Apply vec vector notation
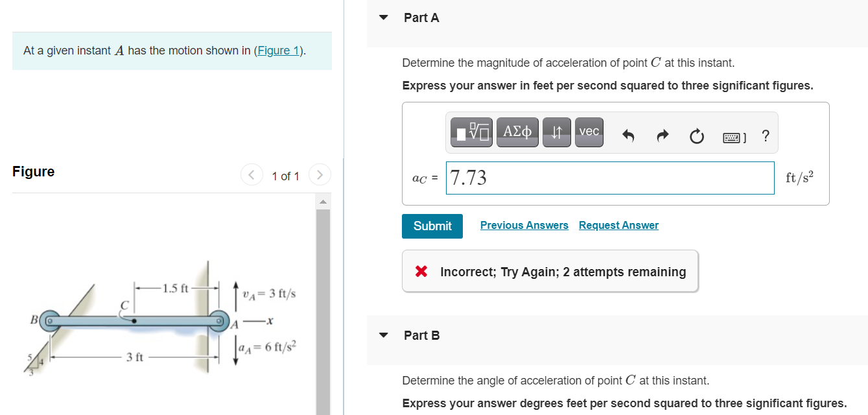This screenshot has height=415, width=868. pyautogui.click(x=589, y=132)
